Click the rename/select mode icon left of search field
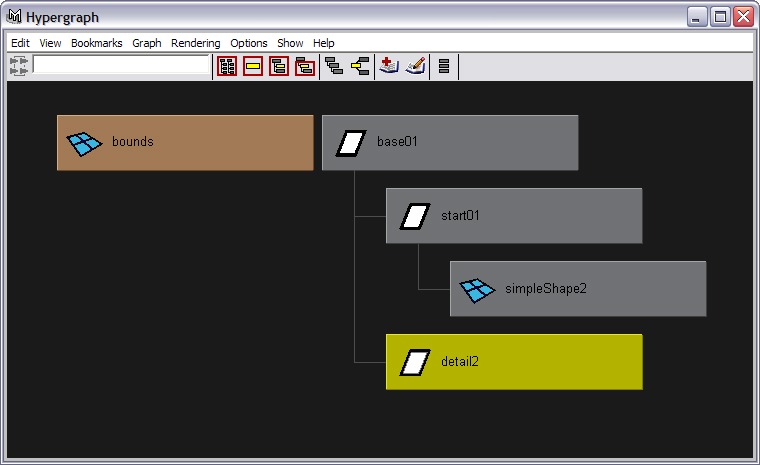 click(x=18, y=65)
